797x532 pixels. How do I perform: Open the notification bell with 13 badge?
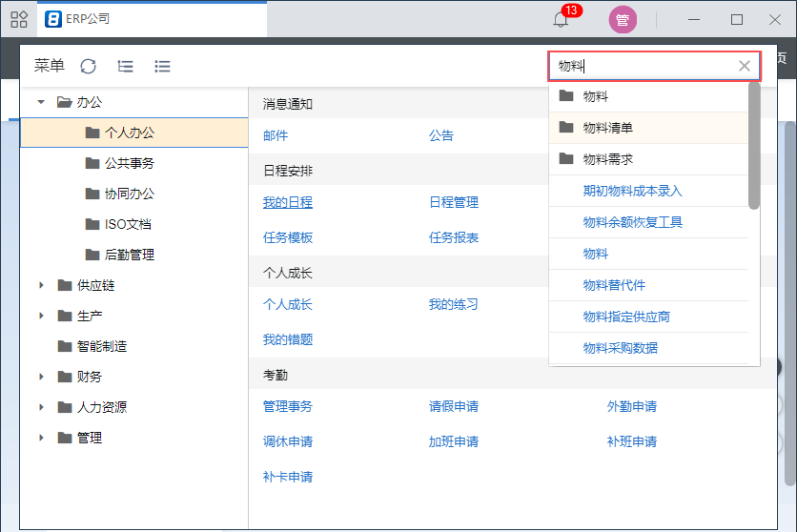[562, 19]
